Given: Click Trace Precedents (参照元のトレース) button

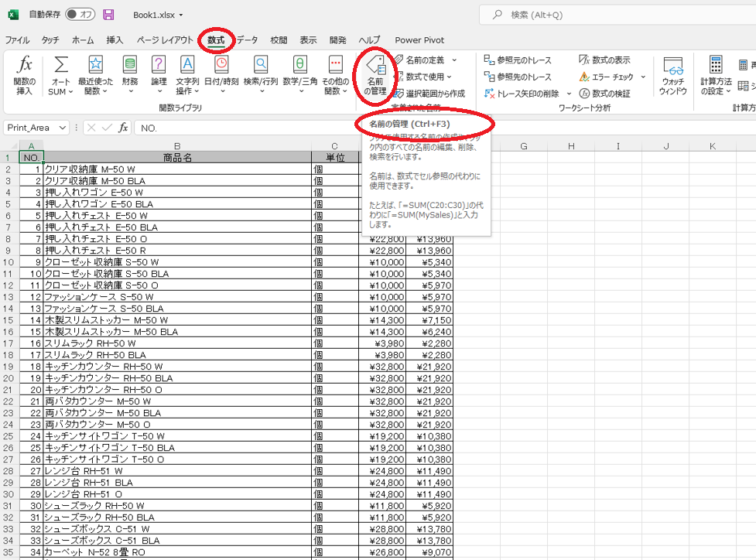Looking at the screenshot, I should coord(518,60).
